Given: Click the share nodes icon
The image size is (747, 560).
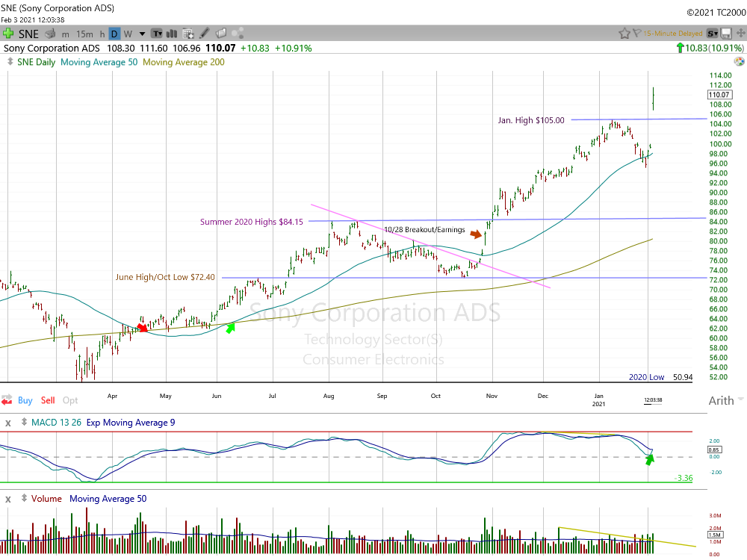Looking at the screenshot, I should 238,34.
